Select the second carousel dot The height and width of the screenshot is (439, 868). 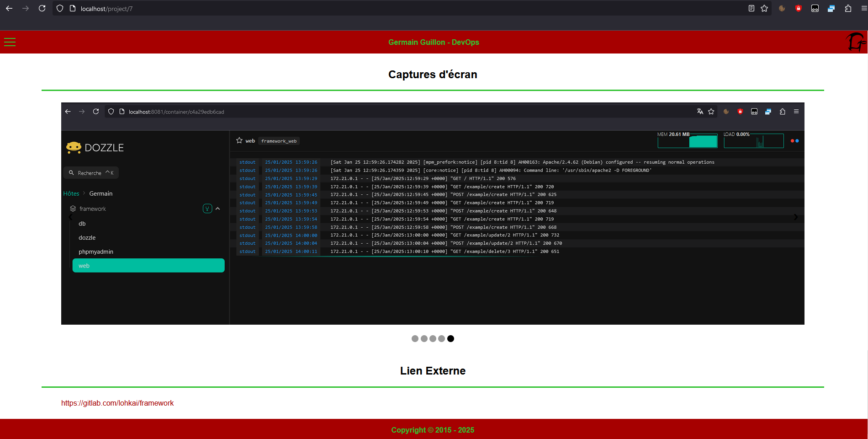[424, 338]
